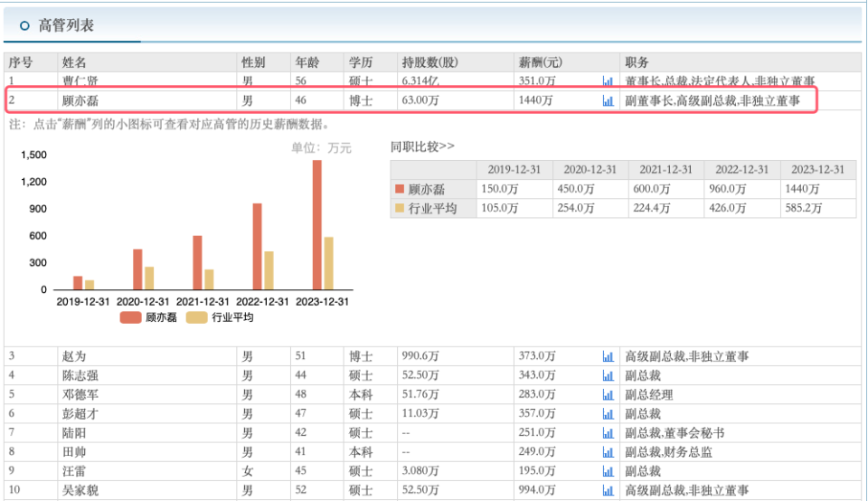This screenshot has width=868, height=501.
Task: Click 150.0万 value for 顾亦磊 in 2019
Action: click(x=500, y=189)
